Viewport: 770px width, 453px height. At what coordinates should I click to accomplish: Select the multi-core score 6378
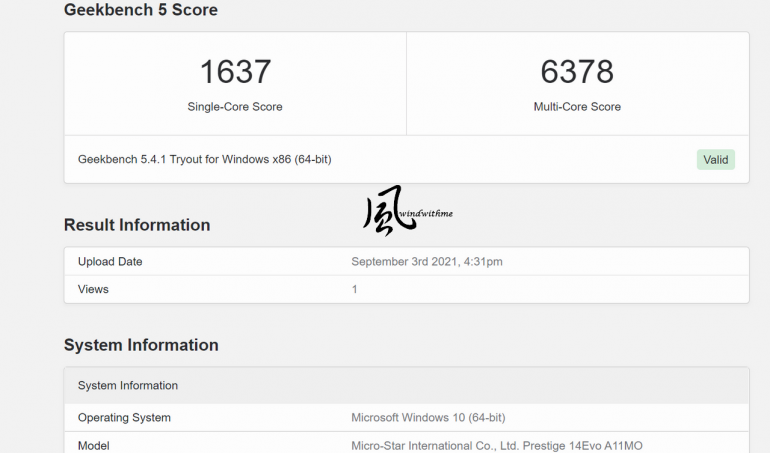click(577, 72)
